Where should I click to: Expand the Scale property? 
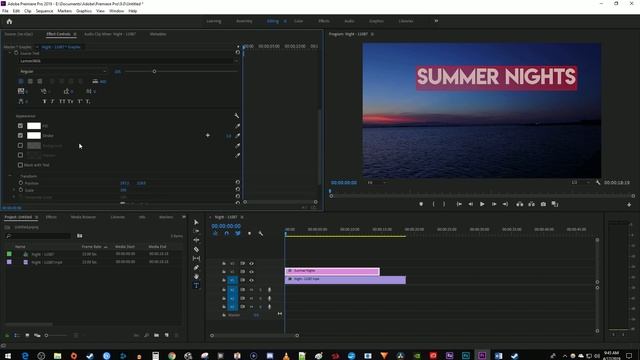[15, 190]
